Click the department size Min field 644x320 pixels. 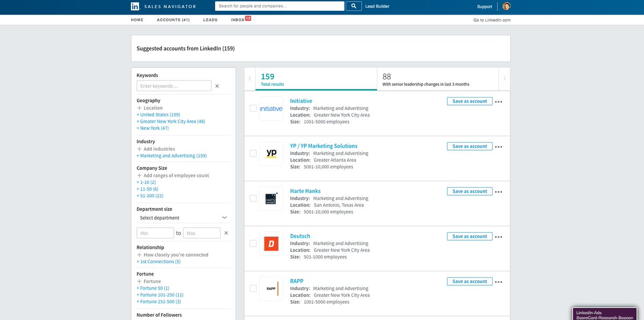pos(155,233)
